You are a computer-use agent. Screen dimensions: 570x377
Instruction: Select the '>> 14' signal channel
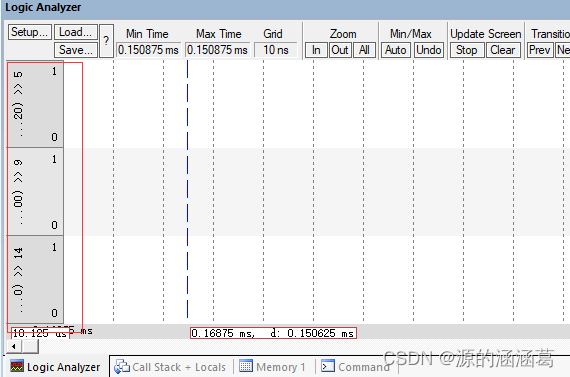coord(35,279)
